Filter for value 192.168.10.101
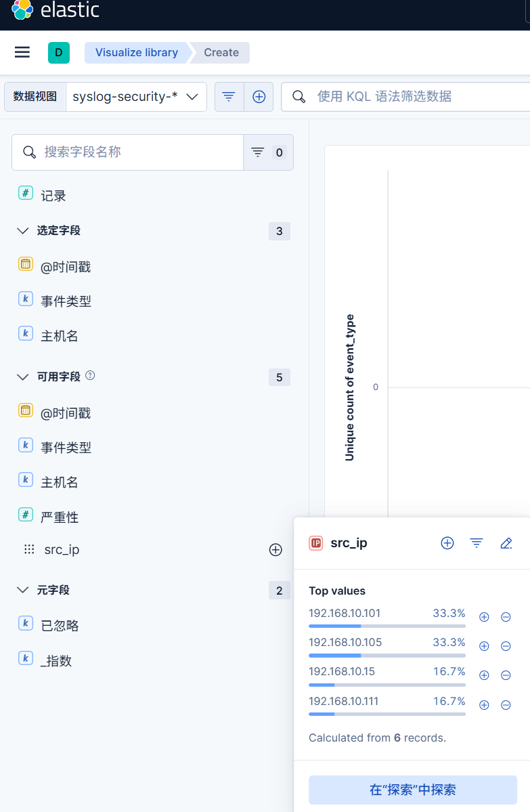Viewport: 530px width, 812px height. tap(484, 617)
